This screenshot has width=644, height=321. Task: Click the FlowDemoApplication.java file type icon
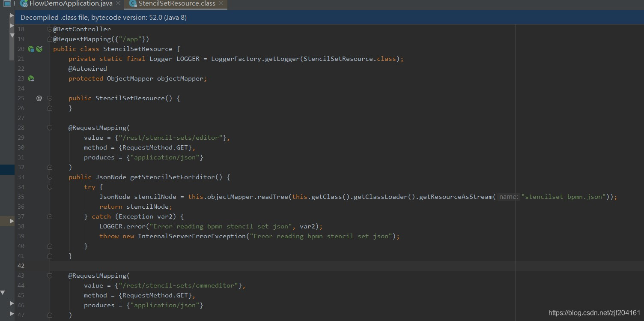[24, 3]
